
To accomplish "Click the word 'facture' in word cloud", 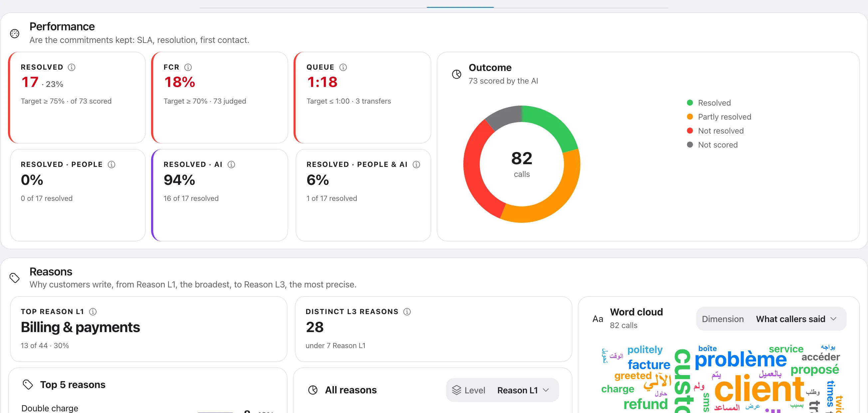I will (649, 364).
